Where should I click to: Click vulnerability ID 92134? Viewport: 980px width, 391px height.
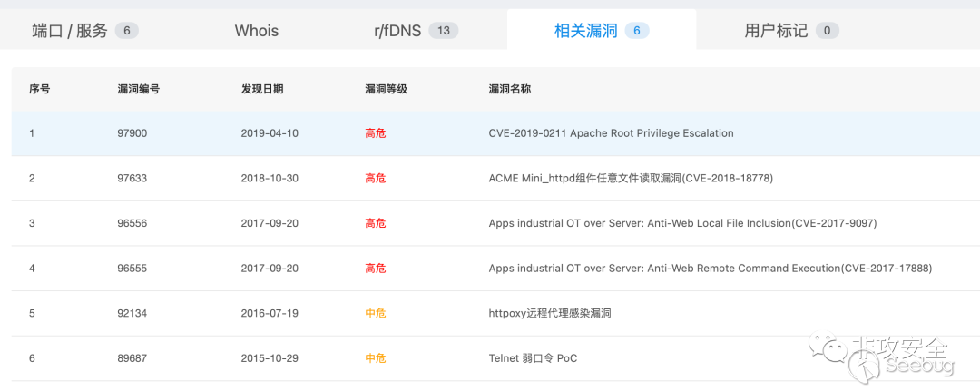tap(132, 313)
